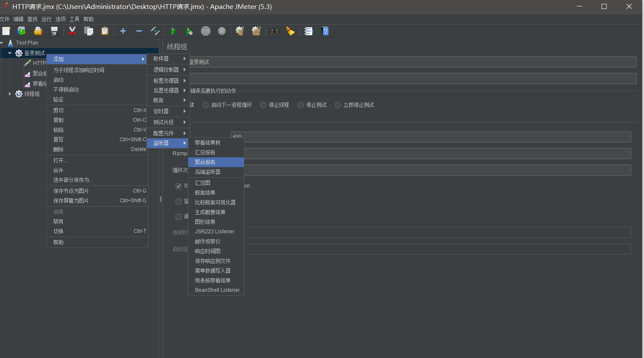Open the 文件 menu in menu bar

(5, 19)
